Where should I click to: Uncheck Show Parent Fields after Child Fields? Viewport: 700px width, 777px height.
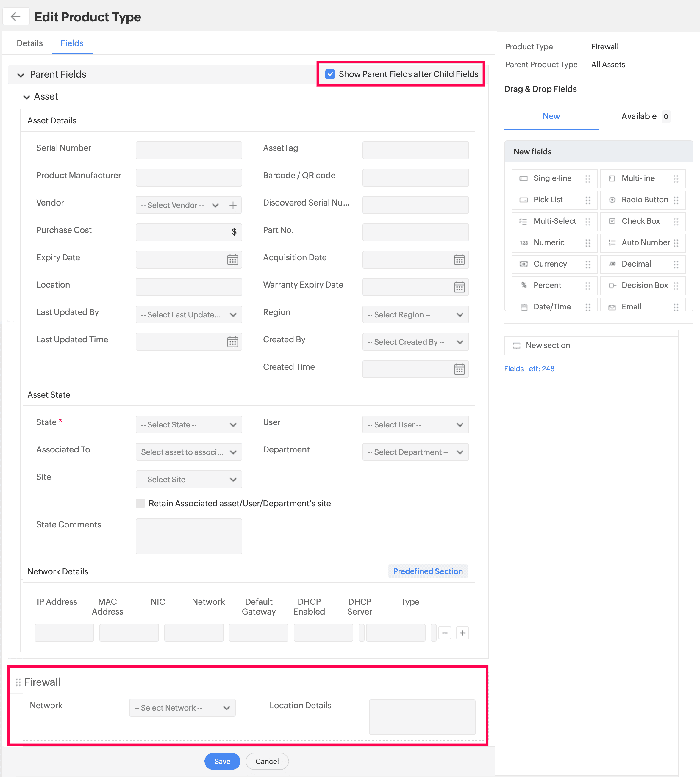pyautogui.click(x=330, y=74)
